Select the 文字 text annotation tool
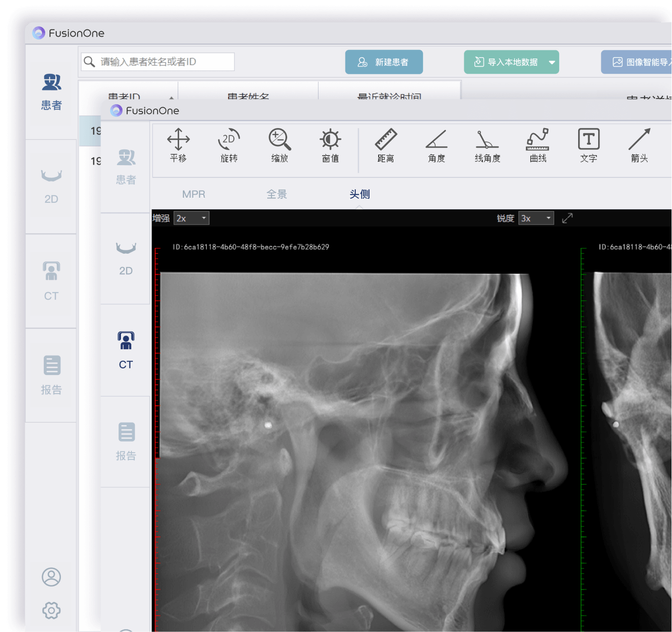 (x=589, y=145)
